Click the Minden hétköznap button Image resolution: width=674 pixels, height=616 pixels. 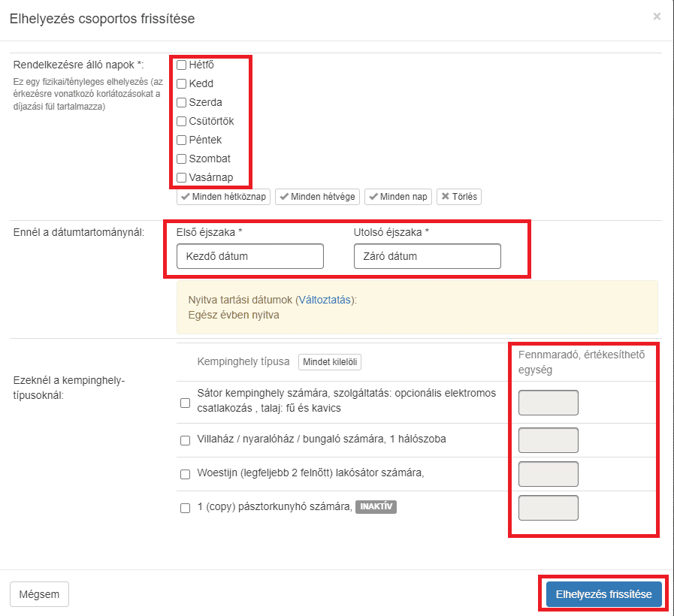point(223,197)
